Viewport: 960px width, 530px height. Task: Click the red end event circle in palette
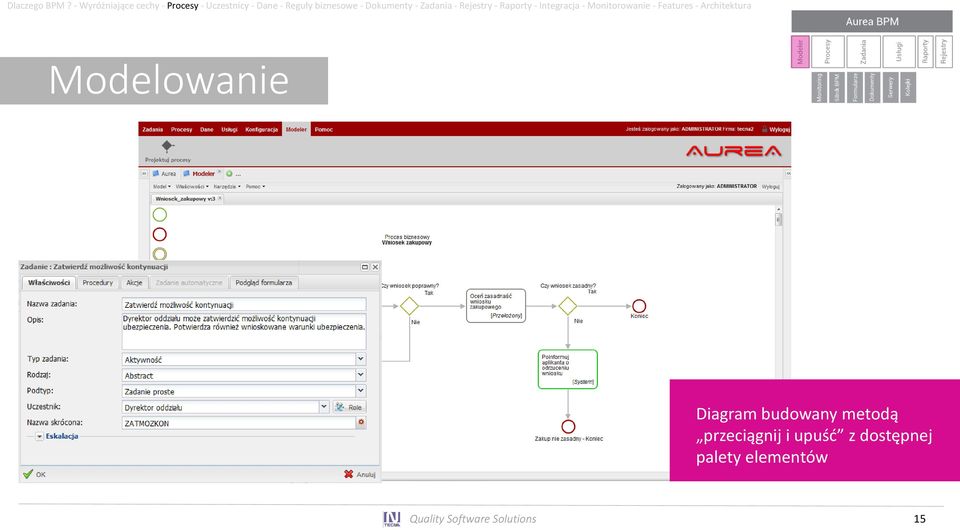click(x=160, y=234)
